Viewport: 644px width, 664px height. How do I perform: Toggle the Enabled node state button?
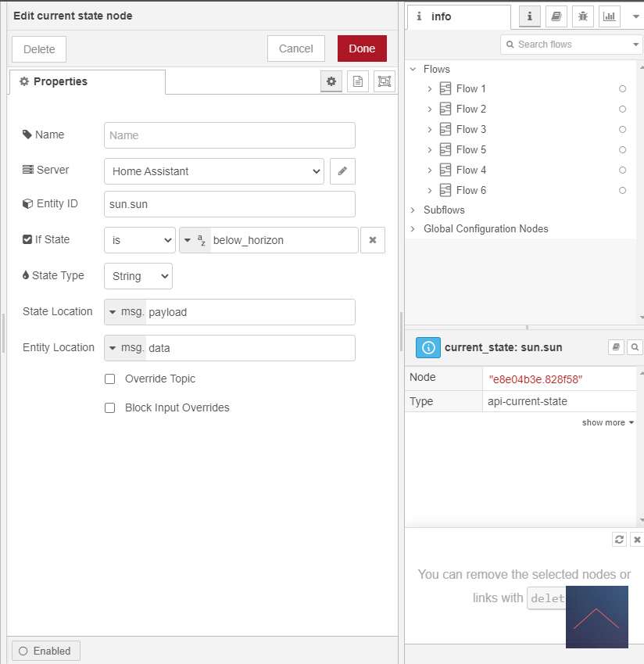45,651
